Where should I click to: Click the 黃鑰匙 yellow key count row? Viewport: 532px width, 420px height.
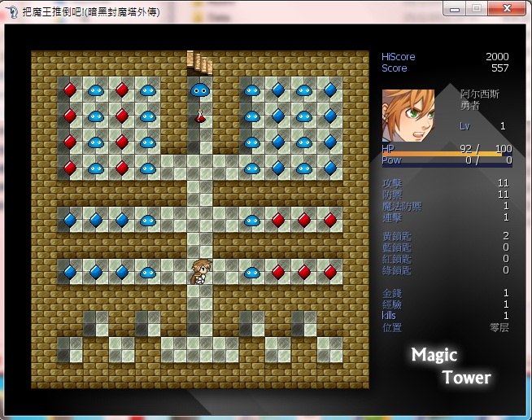click(446, 236)
